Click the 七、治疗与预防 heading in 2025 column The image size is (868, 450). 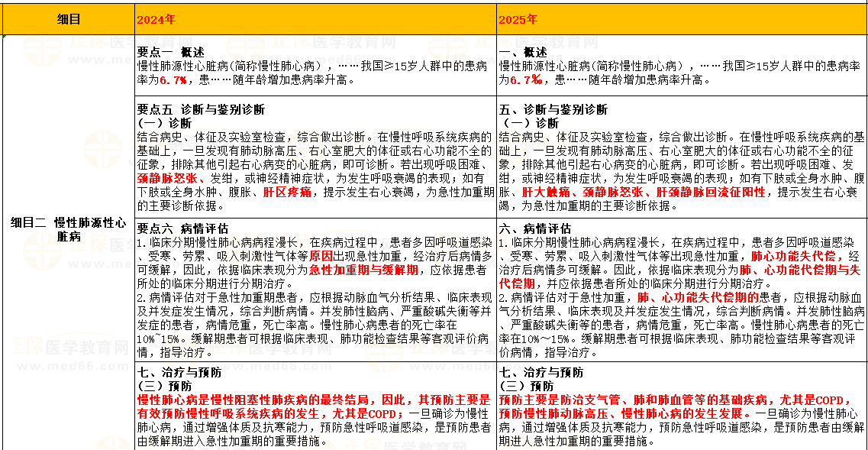click(x=541, y=373)
